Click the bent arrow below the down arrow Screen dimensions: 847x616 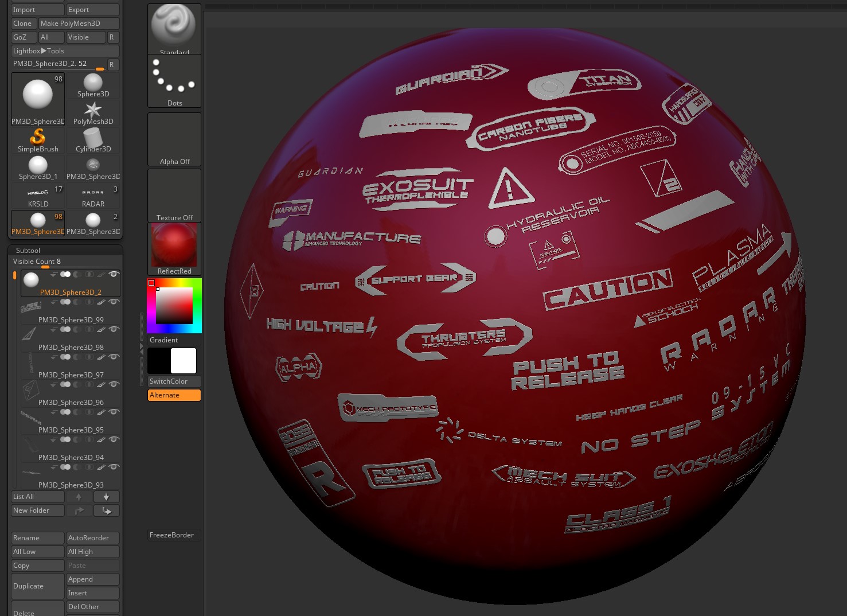pos(106,510)
